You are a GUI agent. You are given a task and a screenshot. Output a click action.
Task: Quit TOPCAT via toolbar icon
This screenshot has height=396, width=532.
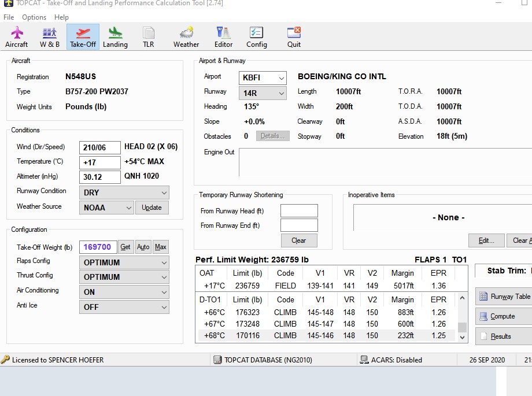click(293, 36)
